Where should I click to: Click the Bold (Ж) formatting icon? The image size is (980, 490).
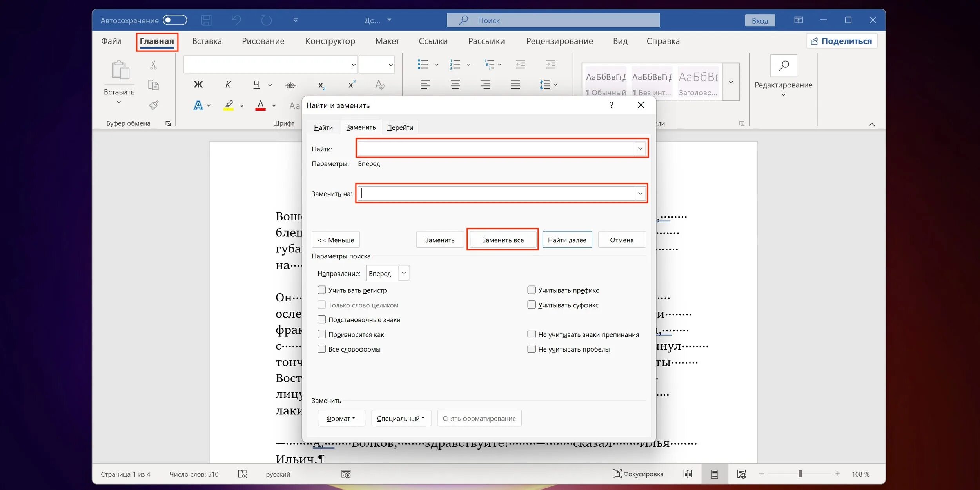click(x=198, y=85)
